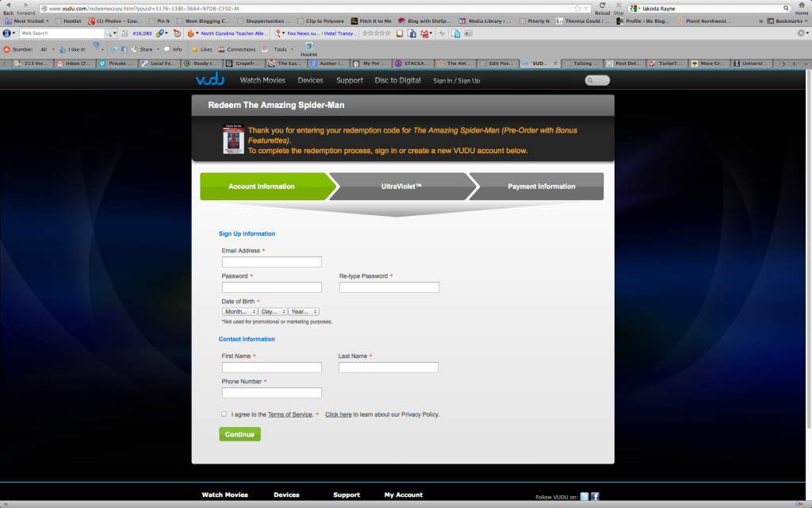Click Sign In / Sign Up link
This screenshot has width=812, height=508.
pos(456,81)
